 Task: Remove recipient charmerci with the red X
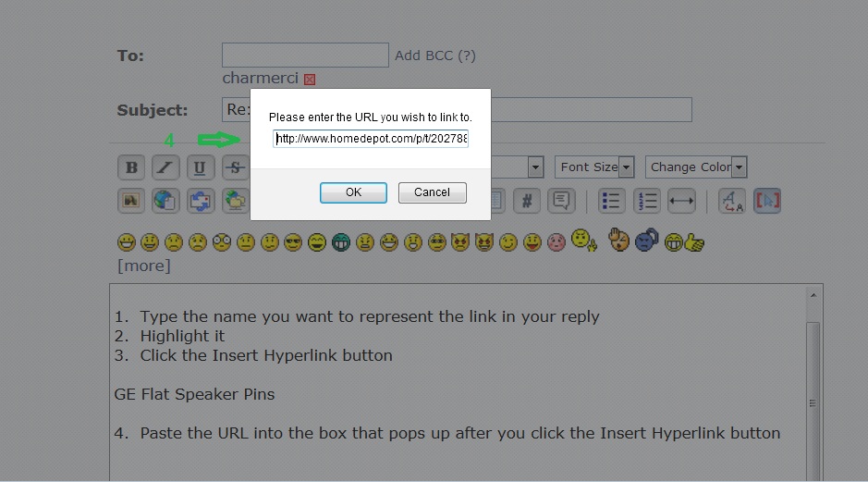[310, 80]
